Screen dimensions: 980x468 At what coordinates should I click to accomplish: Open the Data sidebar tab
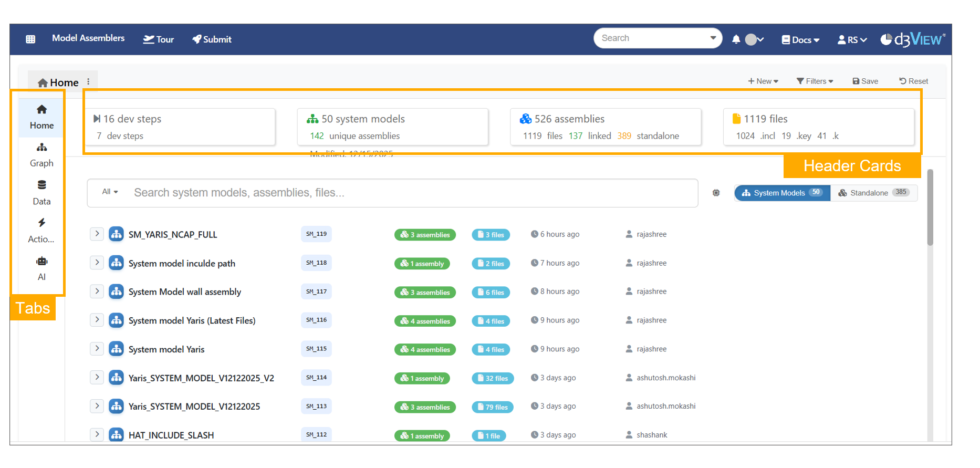(x=41, y=193)
